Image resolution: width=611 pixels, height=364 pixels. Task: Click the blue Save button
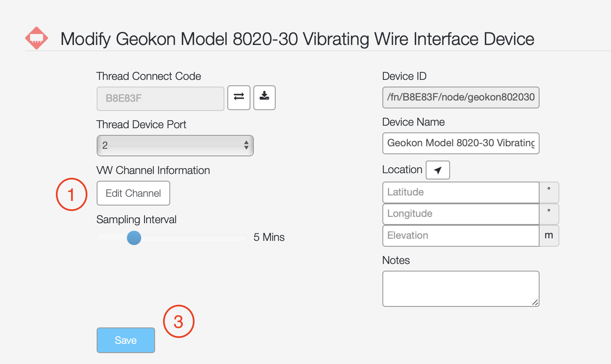[126, 340]
